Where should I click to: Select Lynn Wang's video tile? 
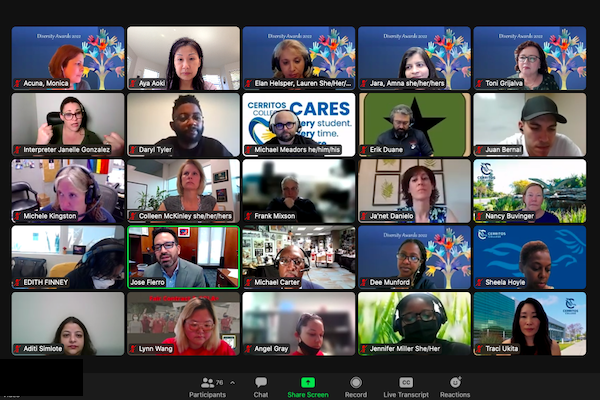[x=183, y=323]
